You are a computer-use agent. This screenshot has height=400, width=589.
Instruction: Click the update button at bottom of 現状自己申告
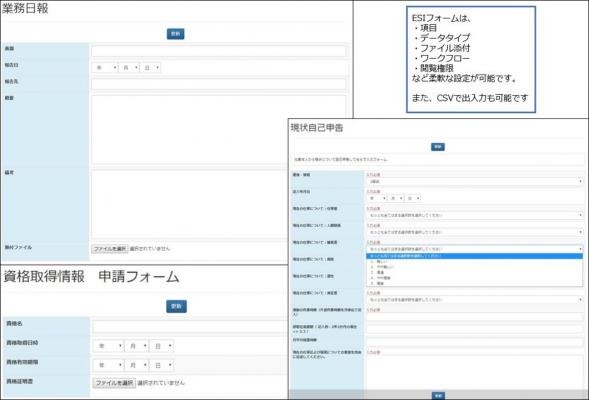point(438,395)
